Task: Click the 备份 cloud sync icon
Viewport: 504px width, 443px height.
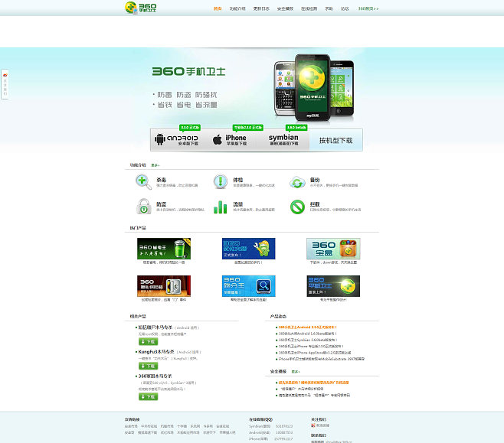Action: 297,182
